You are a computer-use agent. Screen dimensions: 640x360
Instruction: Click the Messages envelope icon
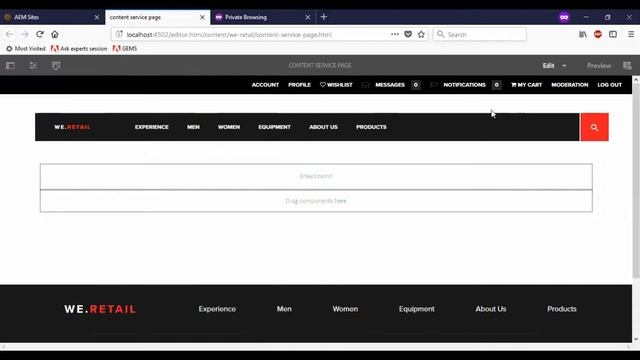point(365,85)
